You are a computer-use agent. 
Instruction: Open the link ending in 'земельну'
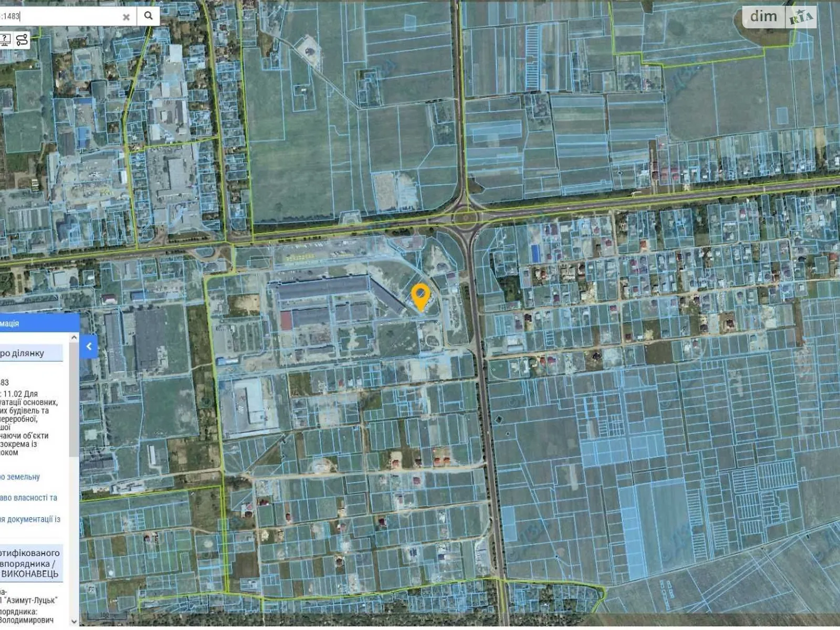coord(20,477)
